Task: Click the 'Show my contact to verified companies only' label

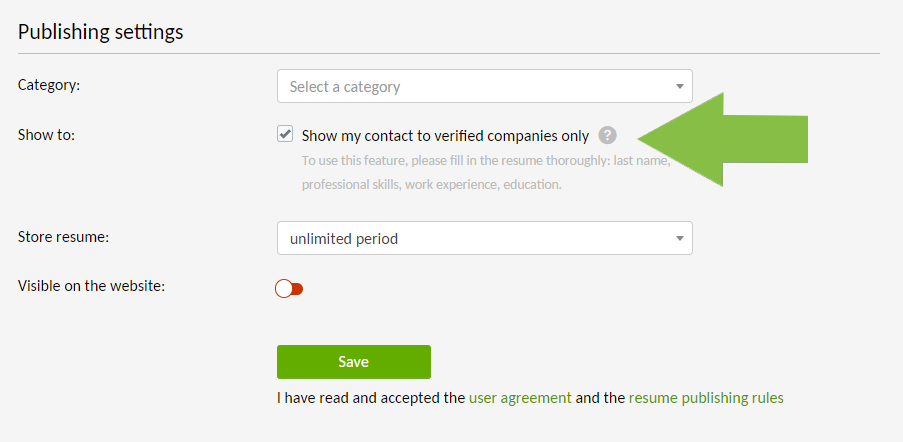Action: point(445,136)
